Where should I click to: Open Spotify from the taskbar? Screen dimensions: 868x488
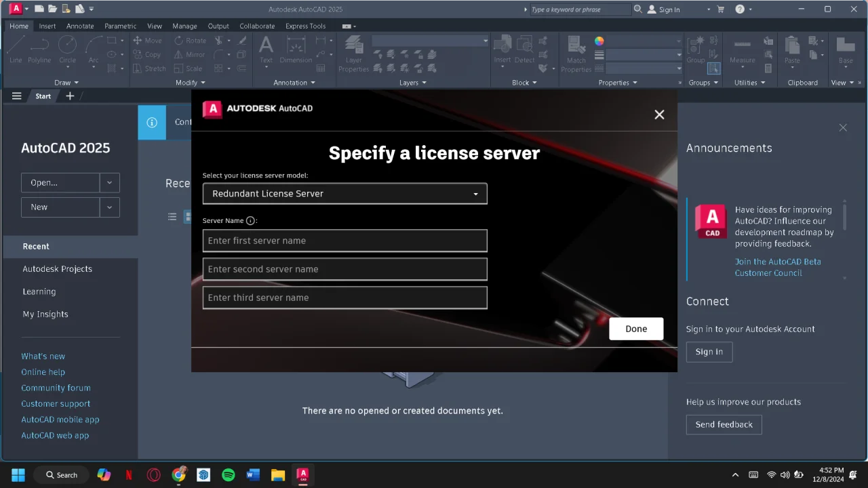pyautogui.click(x=229, y=475)
